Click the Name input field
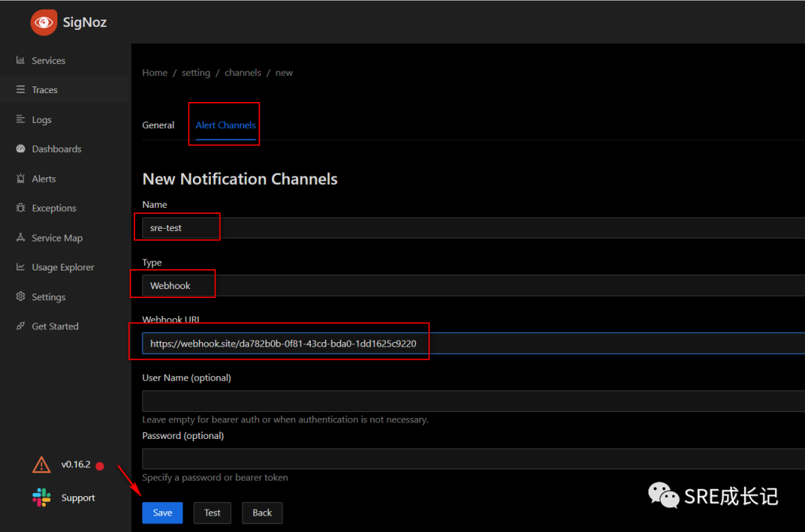The image size is (805, 532). [x=473, y=228]
